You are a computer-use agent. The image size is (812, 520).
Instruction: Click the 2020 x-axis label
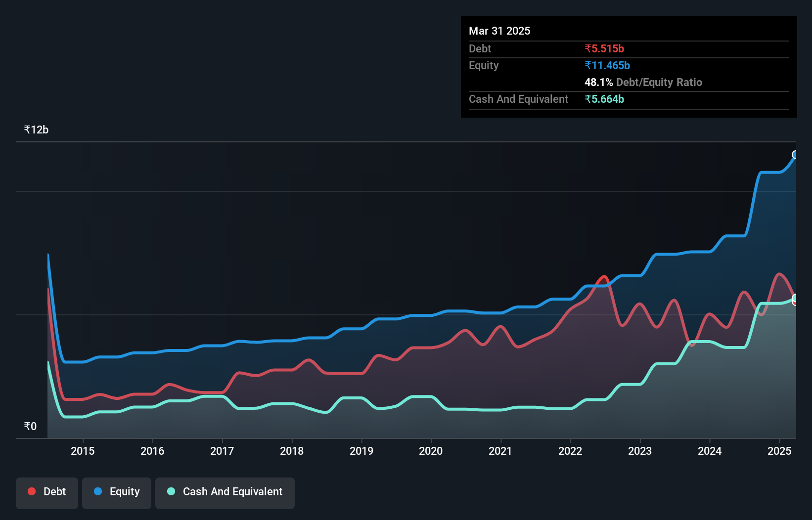click(x=431, y=451)
